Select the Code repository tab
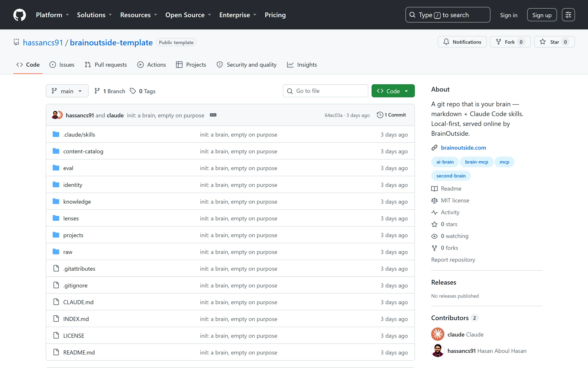588x368 pixels. 28,65
